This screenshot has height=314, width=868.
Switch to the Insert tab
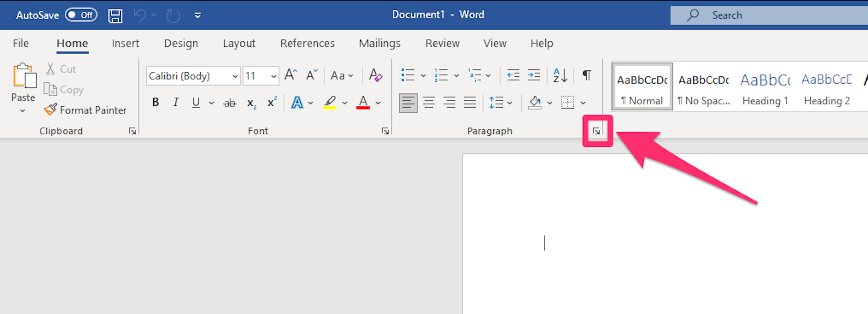(125, 43)
